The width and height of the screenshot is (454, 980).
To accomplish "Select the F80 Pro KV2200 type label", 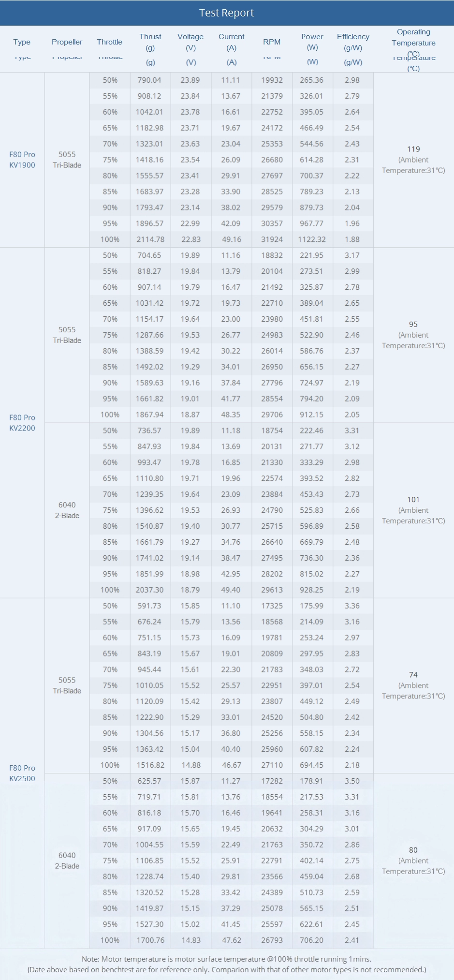I will tap(22, 423).
